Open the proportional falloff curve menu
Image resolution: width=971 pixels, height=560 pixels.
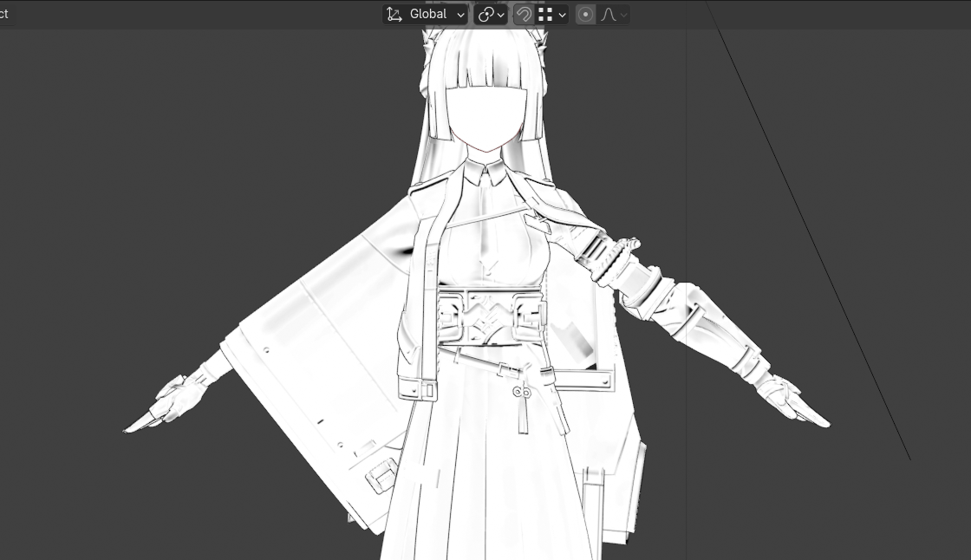[613, 15]
